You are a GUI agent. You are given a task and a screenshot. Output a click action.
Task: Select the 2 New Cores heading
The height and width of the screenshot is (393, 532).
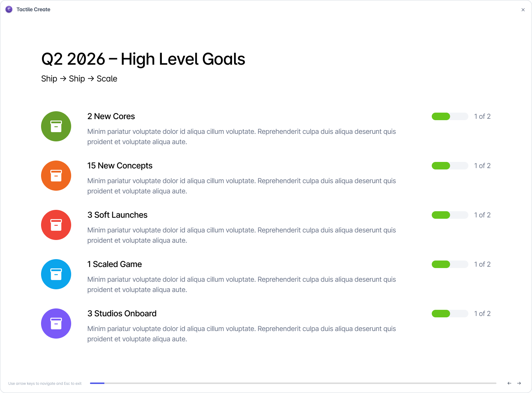(111, 116)
